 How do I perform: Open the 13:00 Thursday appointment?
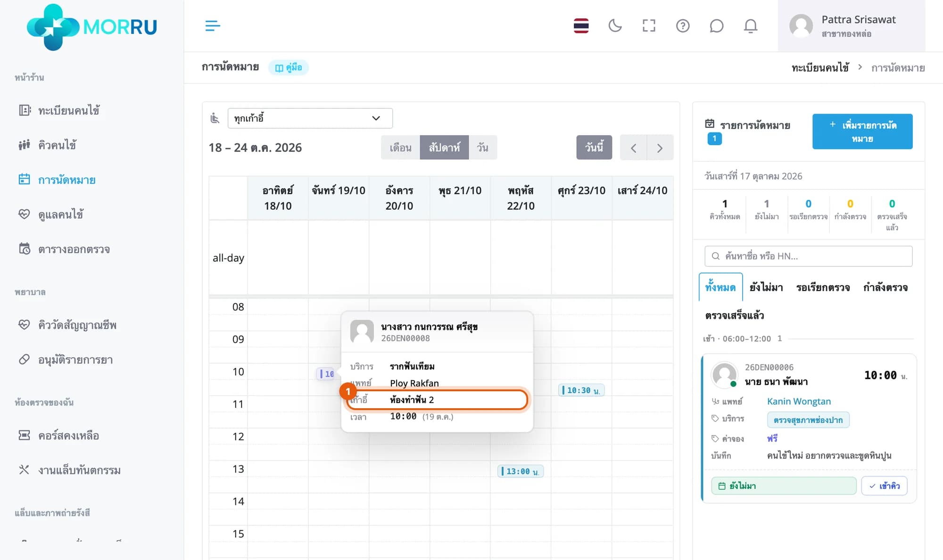[521, 471]
